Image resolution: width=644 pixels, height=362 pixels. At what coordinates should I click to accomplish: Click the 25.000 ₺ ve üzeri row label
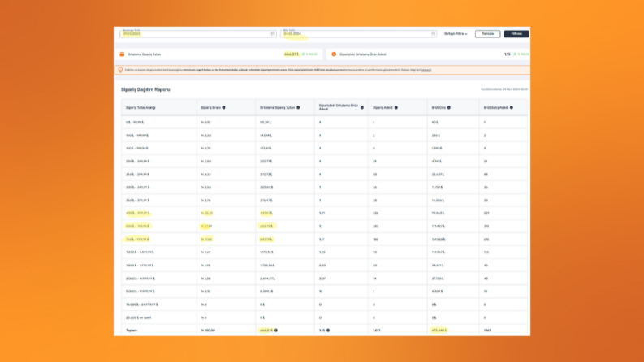coord(139,317)
